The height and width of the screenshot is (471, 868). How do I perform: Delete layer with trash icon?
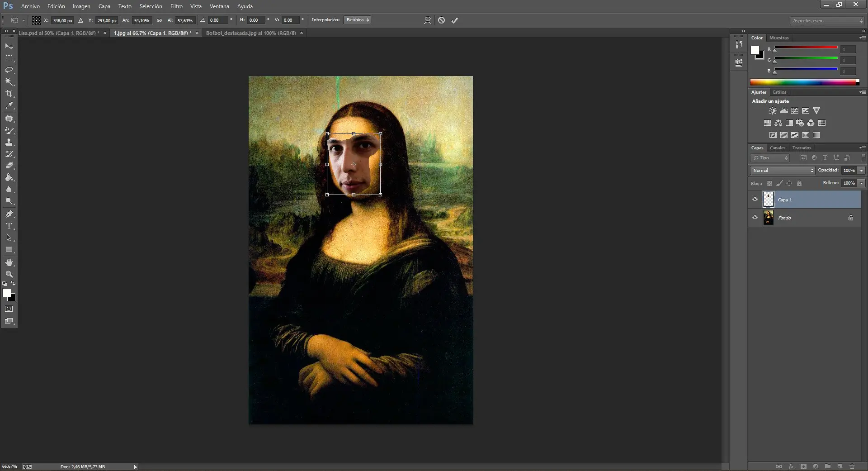click(852, 466)
